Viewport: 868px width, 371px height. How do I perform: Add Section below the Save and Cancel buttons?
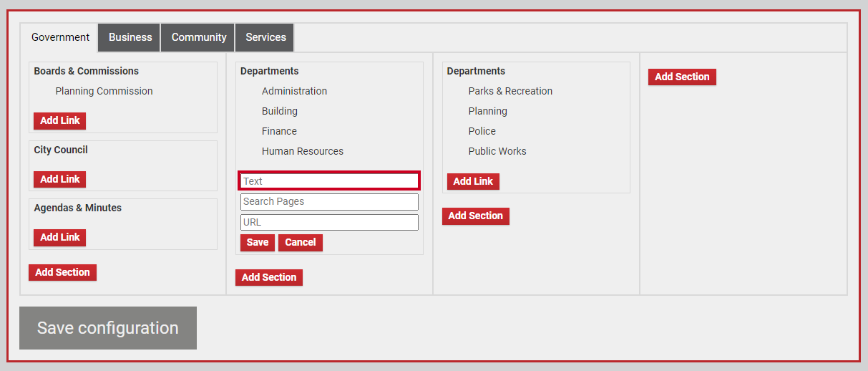(x=269, y=277)
